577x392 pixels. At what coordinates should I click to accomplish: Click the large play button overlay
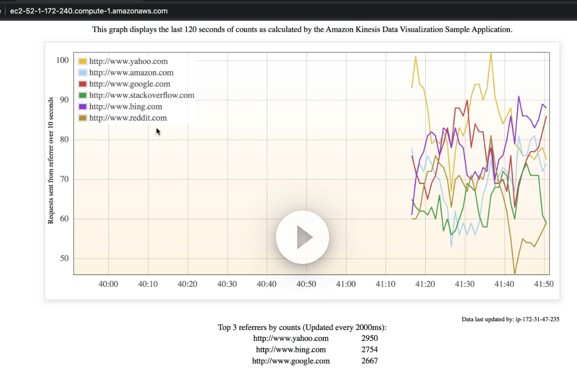302,237
